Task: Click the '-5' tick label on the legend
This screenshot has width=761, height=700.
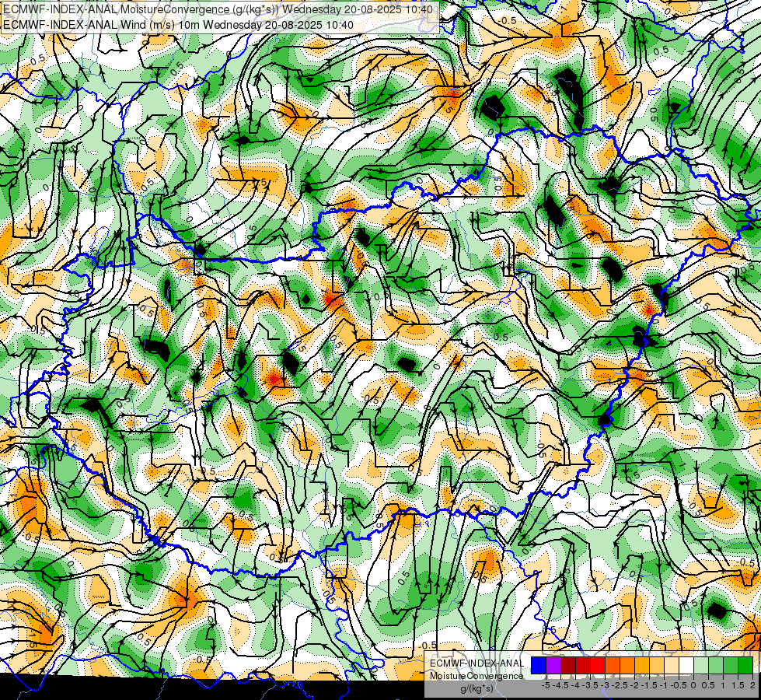Action: 546,685
